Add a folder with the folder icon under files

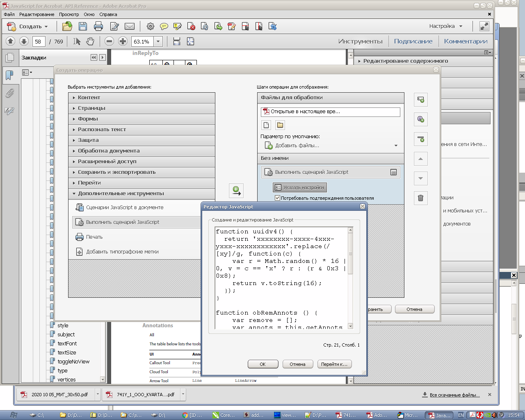(280, 125)
